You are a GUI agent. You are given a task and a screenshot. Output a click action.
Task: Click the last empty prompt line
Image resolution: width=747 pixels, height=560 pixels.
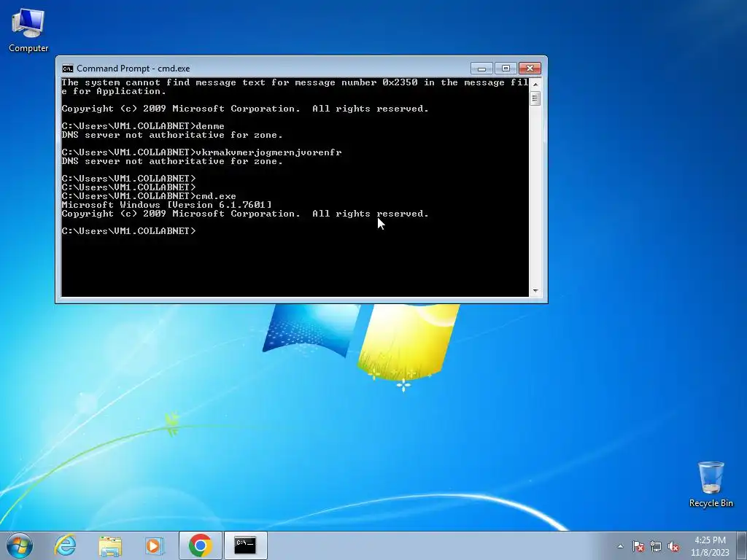point(128,231)
